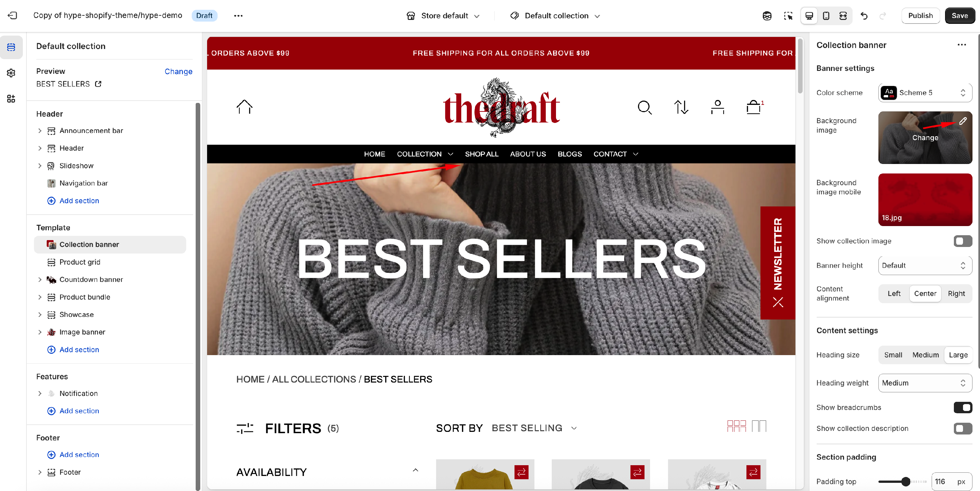The width and height of the screenshot is (980, 491).
Task: Switch to mobile preview icon
Action: click(826, 16)
